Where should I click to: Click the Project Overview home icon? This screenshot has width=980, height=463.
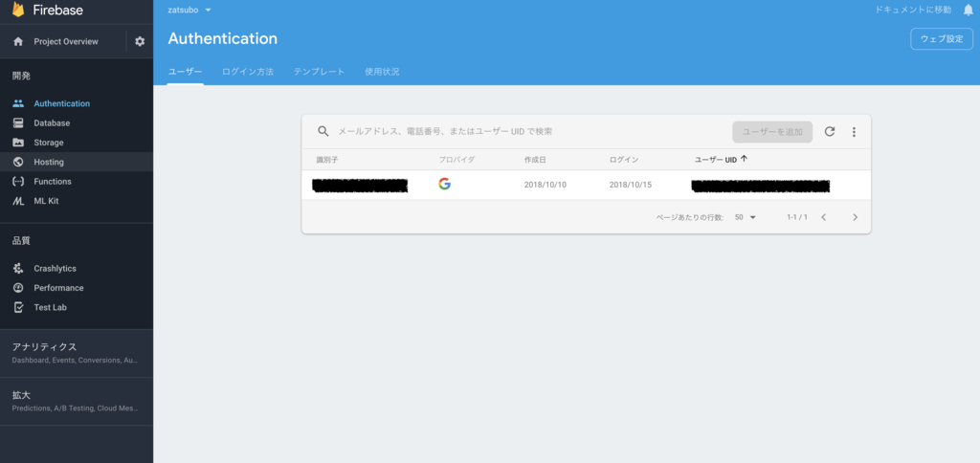(18, 41)
